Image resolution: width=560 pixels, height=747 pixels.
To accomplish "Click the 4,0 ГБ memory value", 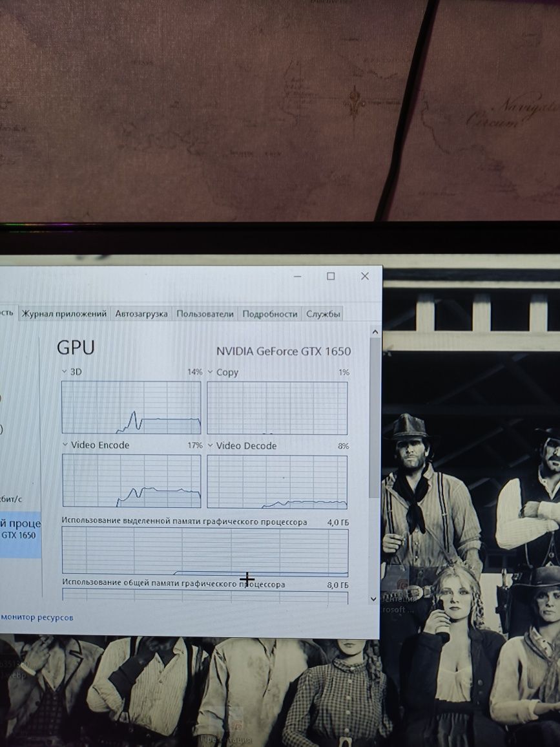I will (x=338, y=522).
